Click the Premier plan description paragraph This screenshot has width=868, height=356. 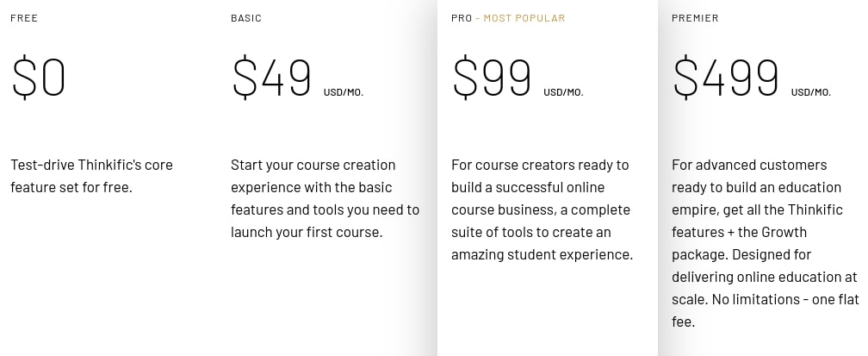[x=764, y=243]
